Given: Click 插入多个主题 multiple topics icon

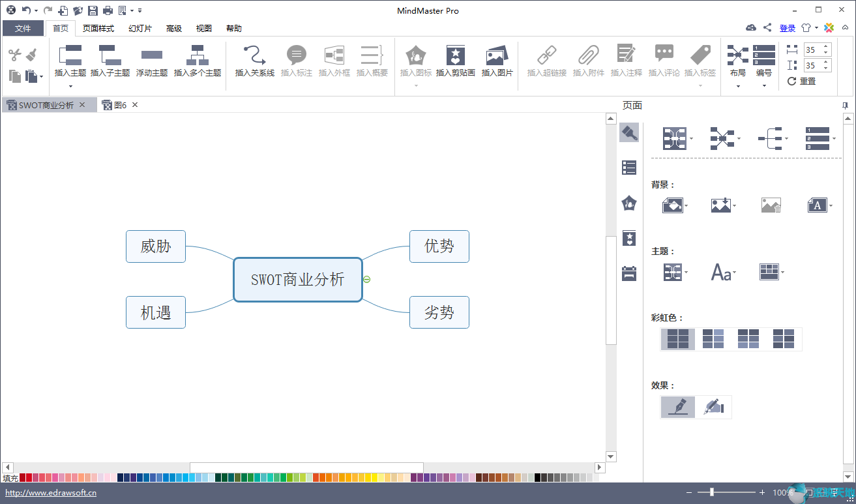Looking at the screenshot, I should tap(198, 55).
